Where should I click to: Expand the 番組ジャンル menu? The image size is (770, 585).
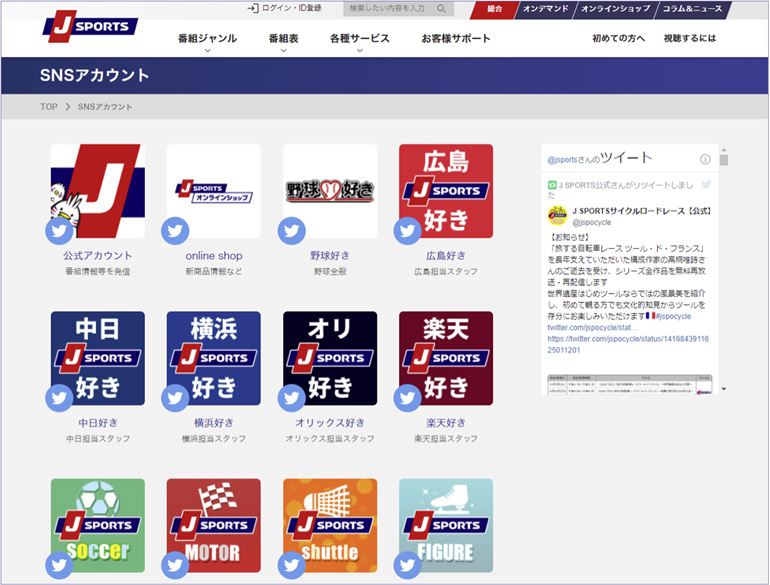207,41
